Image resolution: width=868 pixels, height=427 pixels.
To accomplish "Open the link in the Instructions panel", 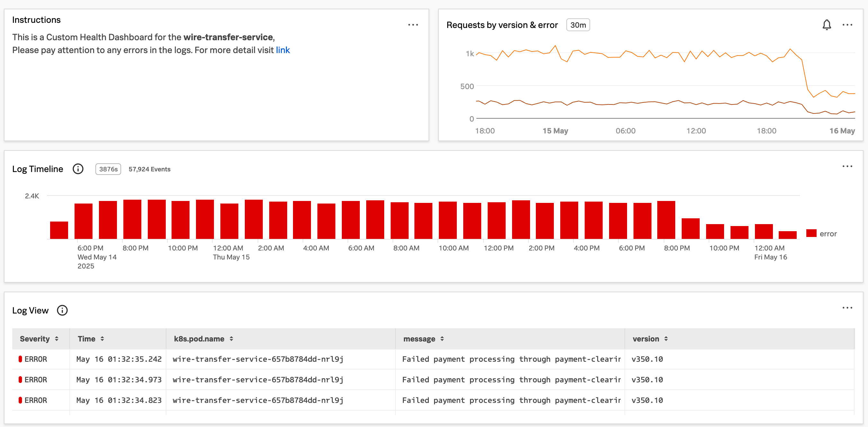I will point(283,50).
